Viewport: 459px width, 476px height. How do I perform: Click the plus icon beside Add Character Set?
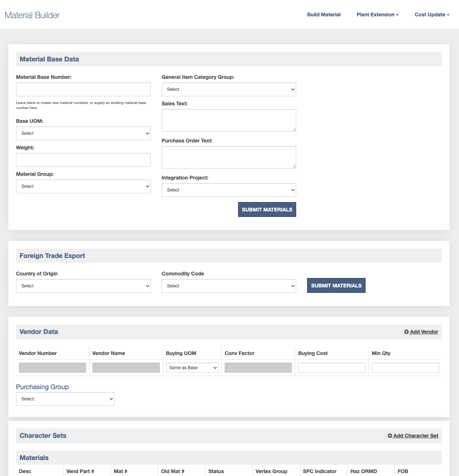click(x=390, y=436)
